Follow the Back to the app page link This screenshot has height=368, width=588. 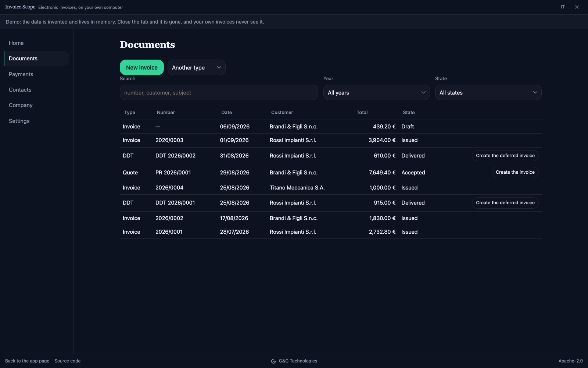[x=27, y=361]
